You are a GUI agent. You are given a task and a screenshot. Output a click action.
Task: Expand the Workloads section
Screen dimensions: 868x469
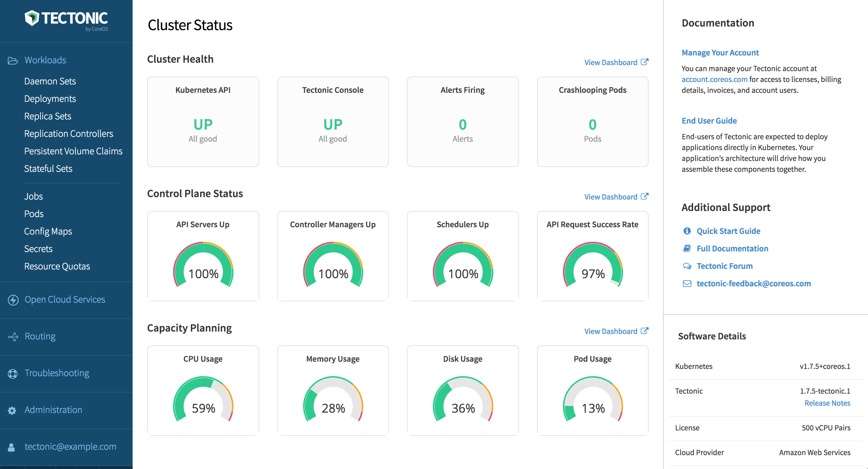click(x=45, y=60)
